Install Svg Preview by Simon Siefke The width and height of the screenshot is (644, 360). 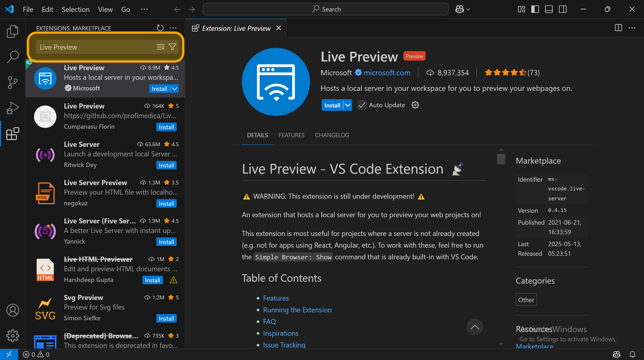166,318
